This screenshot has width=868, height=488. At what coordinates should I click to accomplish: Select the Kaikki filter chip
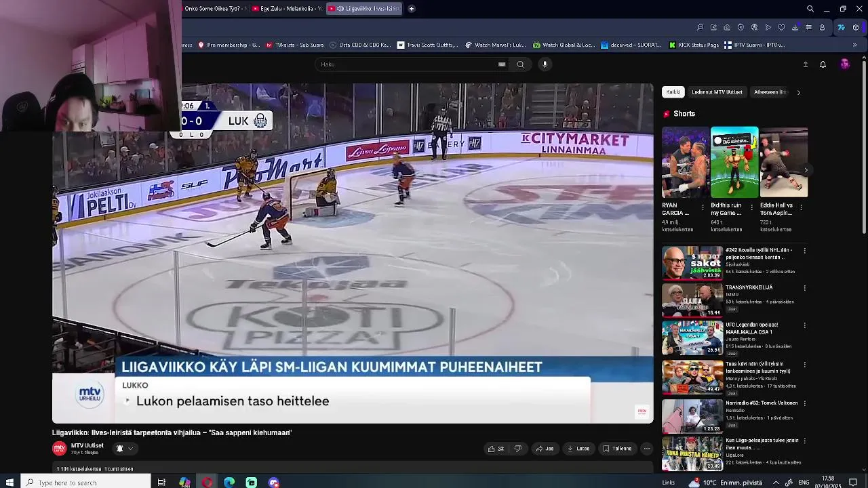(x=673, y=92)
